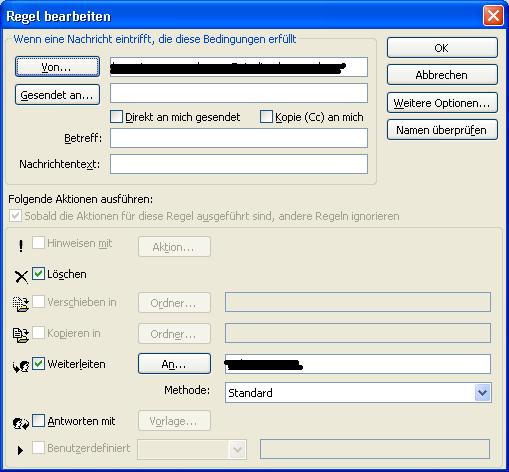Image resolution: width=509 pixels, height=472 pixels.
Task: Enable Direkt an mich gesendet checkbox
Action: pos(116,117)
